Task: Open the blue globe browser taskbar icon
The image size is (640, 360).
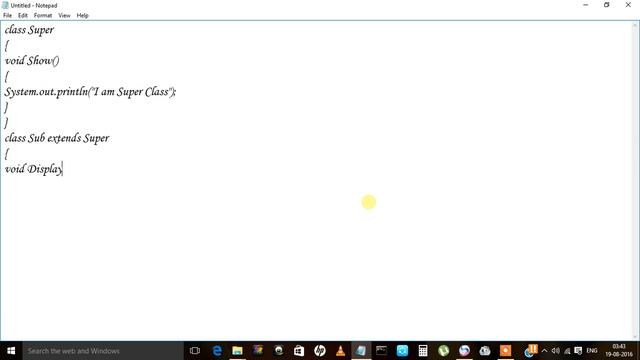Action: point(464,351)
